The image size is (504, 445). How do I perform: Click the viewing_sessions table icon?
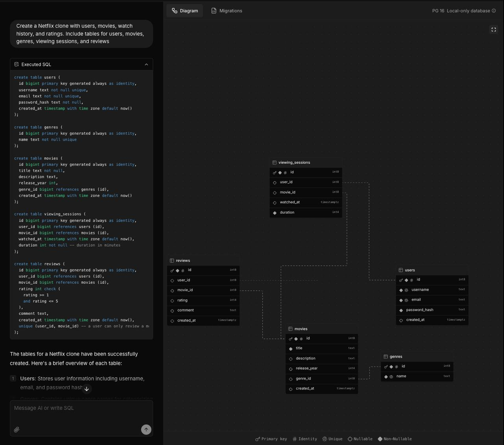click(274, 162)
